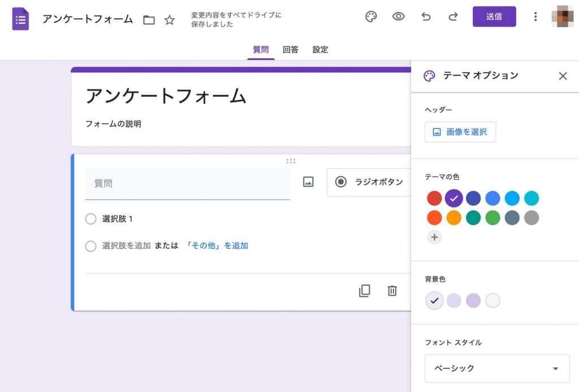Pick the red theme color swatch
Image resolution: width=579 pixels, height=392 pixels.
tap(434, 198)
